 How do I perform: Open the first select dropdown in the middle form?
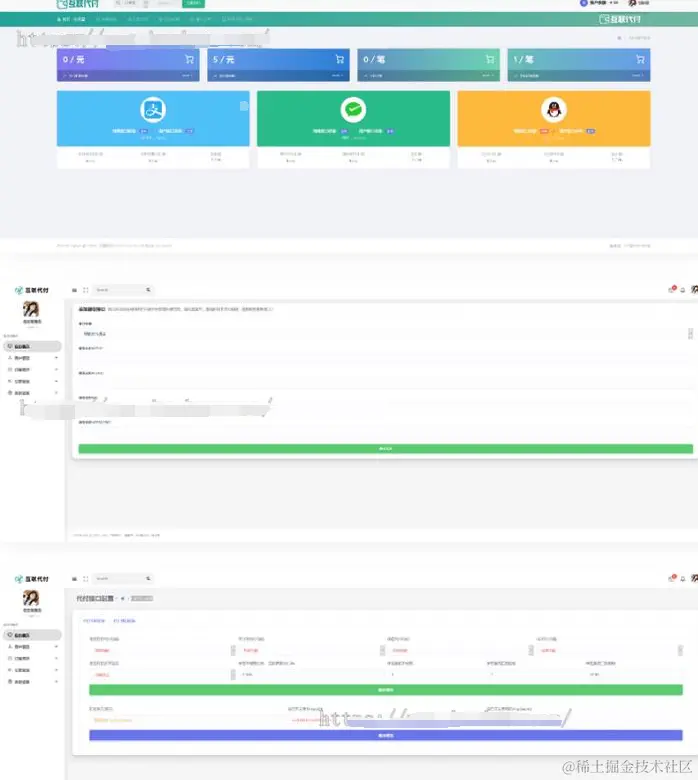click(386, 334)
